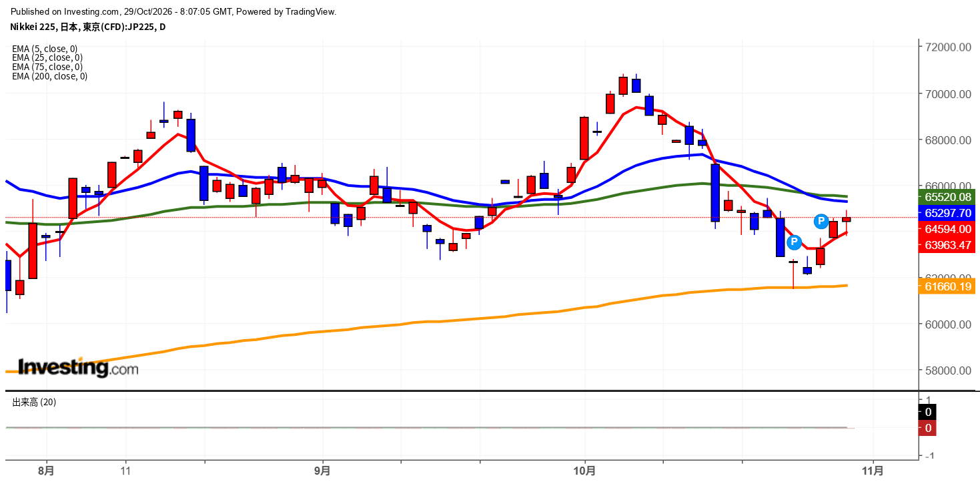The height and width of the screenshot is (482, 980).
Task: Click the red 0 volume value label
Action: click(x=927, y=428)
